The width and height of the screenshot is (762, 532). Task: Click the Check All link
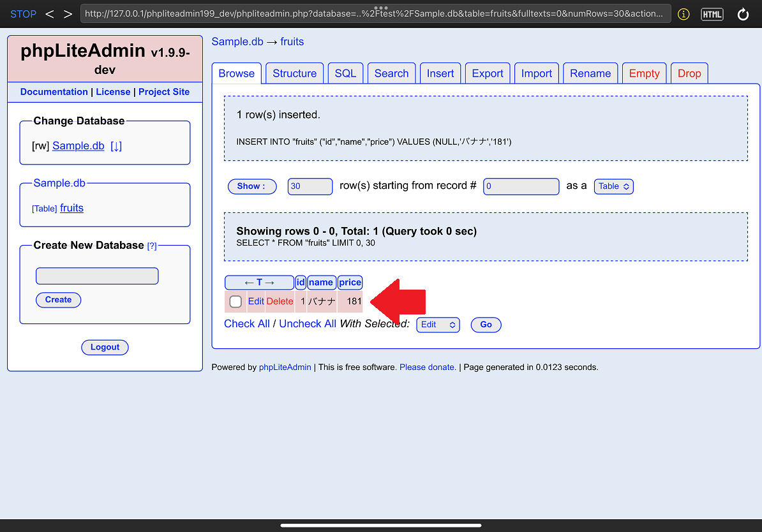tap(247, 324)
